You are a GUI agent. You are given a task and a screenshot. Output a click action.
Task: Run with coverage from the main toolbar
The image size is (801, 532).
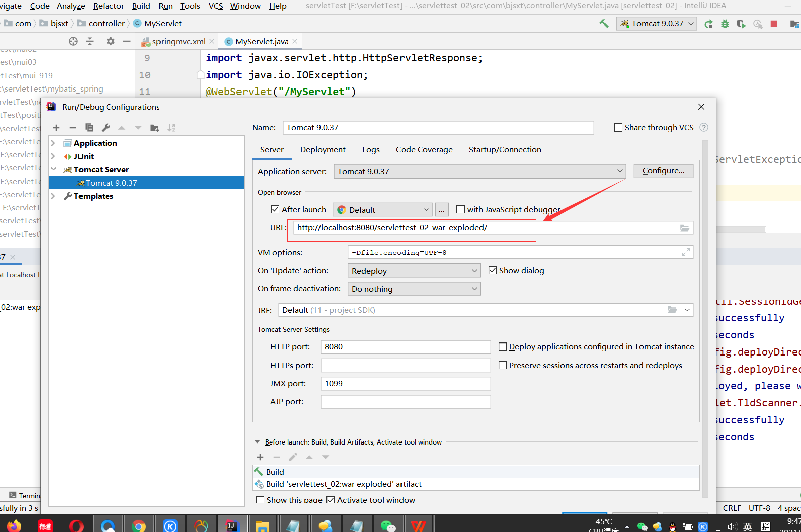[x=741, y=24]
